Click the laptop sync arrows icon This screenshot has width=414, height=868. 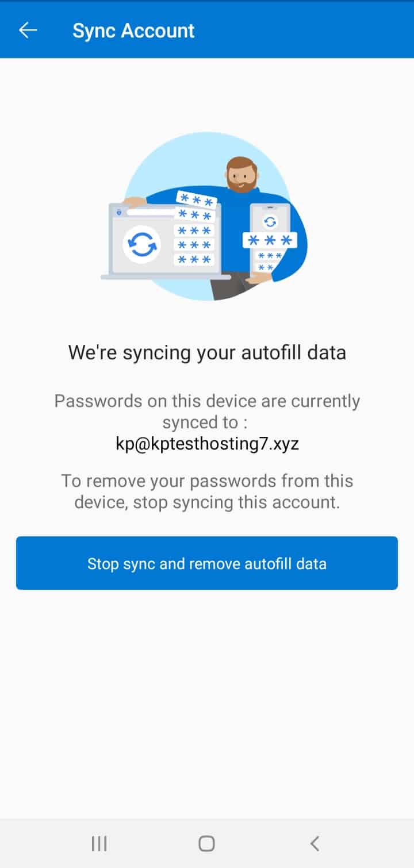click(x=141, y=245)
